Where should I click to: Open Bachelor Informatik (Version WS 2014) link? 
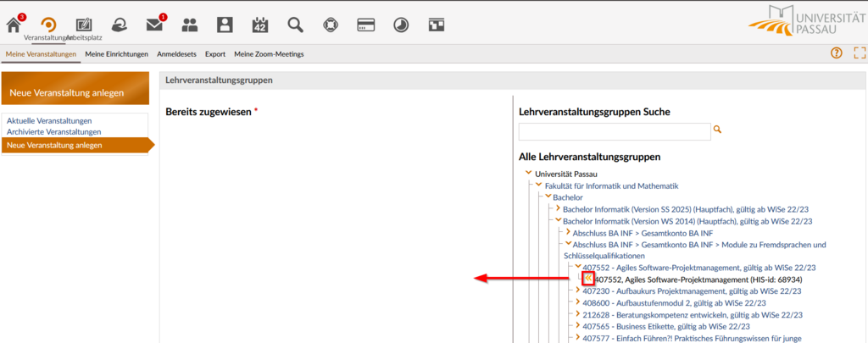[x=687, y=221]
